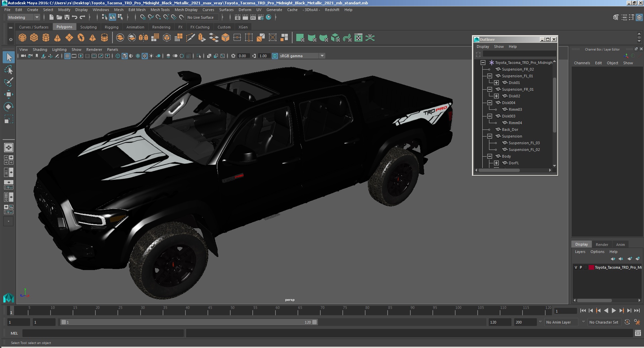Open the viewport Shading menu
The height and width of the screenshot is (348, 644).
(40, 50)
